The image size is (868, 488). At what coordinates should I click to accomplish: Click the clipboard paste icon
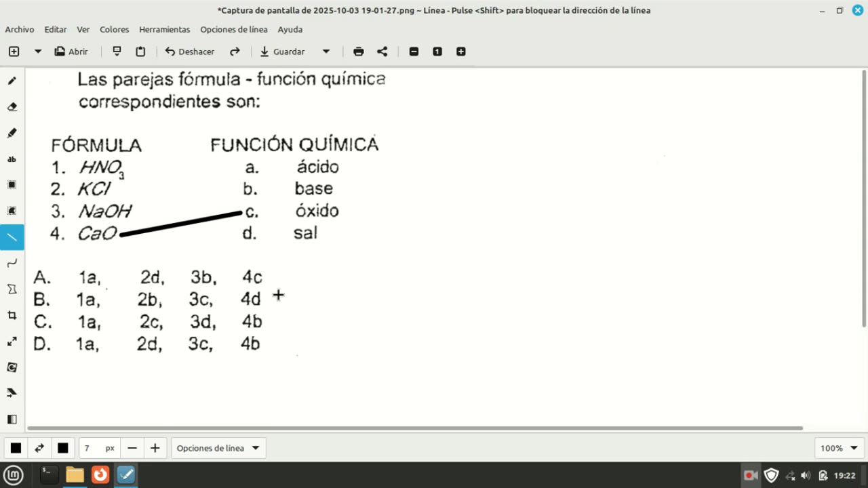click(x=140, y=52)
